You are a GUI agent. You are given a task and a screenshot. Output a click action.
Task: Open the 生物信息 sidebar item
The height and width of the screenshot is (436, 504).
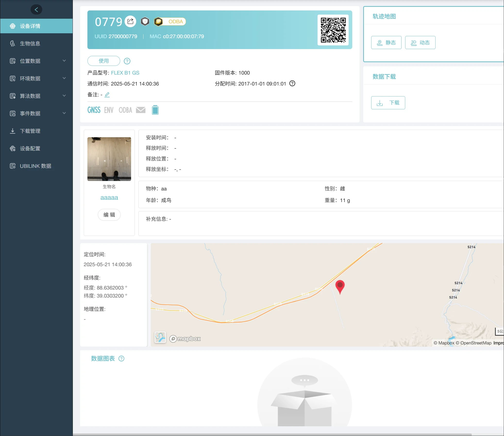click(x=30, y=43)
